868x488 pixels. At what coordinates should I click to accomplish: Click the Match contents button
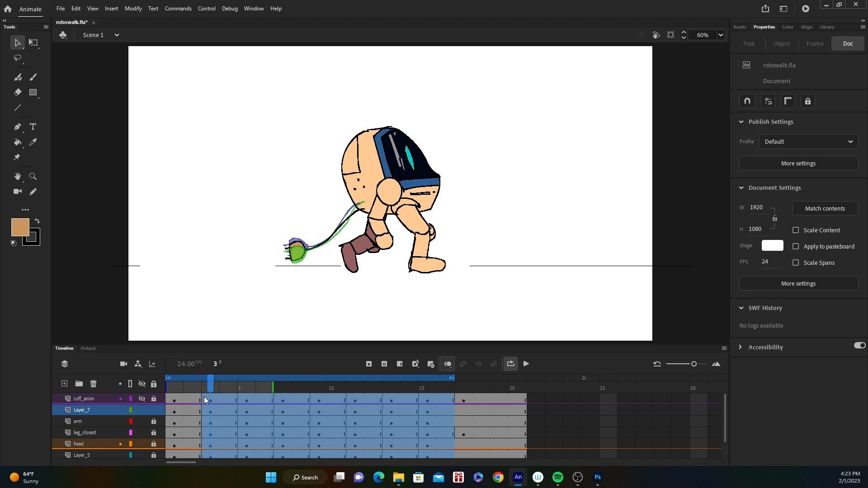click(825, 208)
